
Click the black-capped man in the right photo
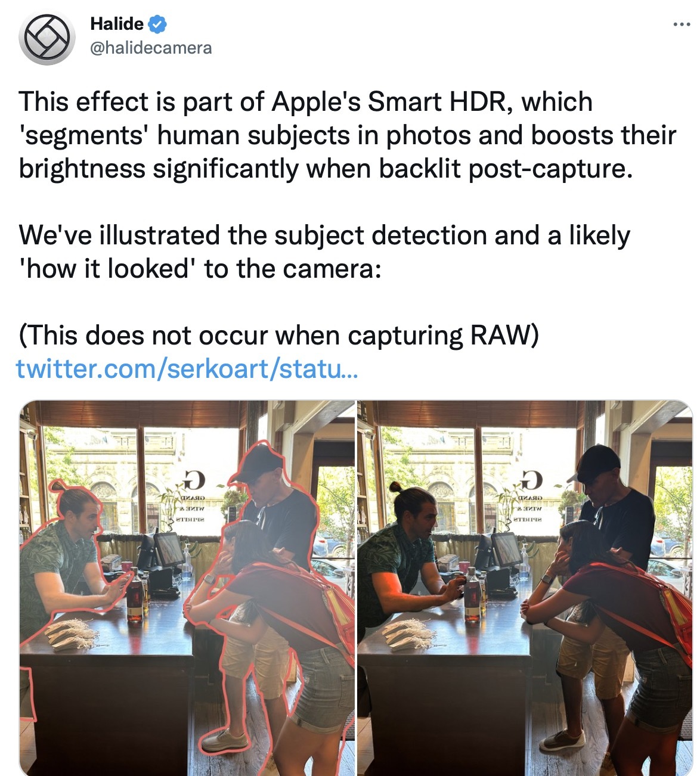[614, 507]
